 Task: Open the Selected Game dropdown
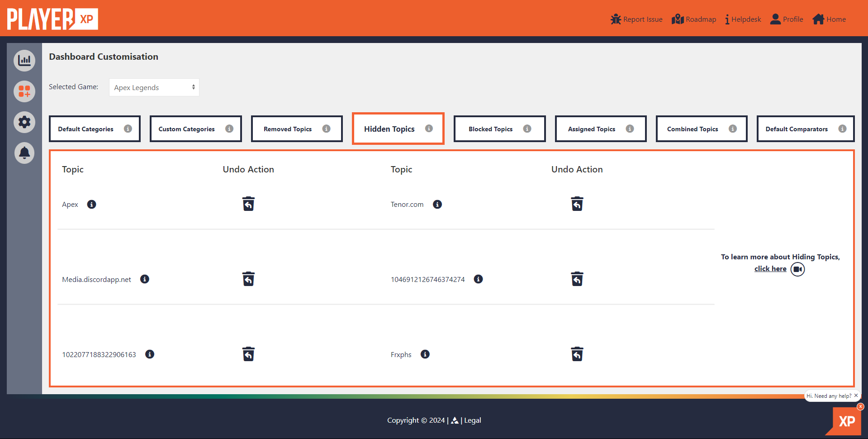[154, 87]
